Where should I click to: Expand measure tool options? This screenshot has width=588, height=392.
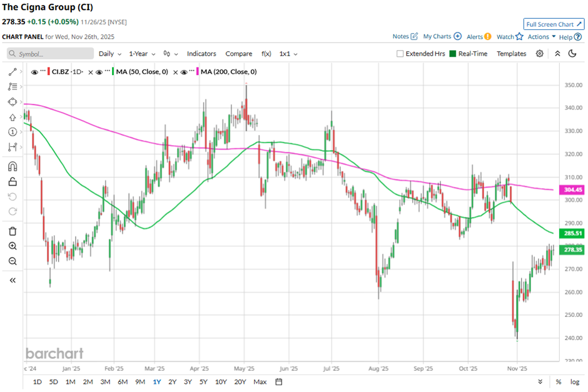click(x=21, y=147)
